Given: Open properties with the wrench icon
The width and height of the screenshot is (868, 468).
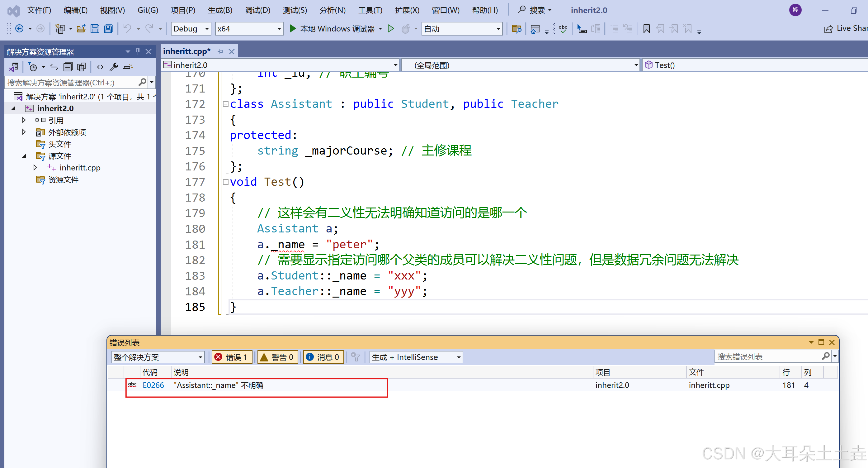Looking at the screenshot, I should pyautogui.click(x=114, y=67).
